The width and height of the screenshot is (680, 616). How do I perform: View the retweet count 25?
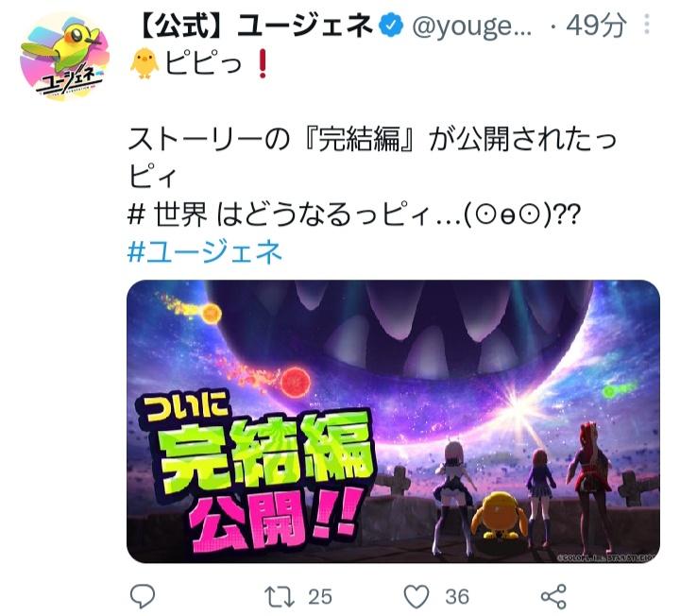click(320, 597)
